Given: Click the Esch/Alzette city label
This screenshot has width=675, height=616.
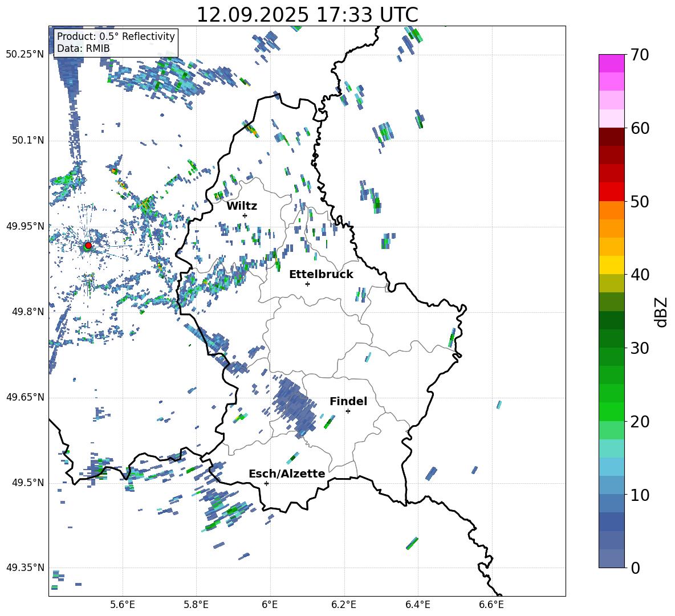Looking at the screenshot, I should [x=287, y=474].
